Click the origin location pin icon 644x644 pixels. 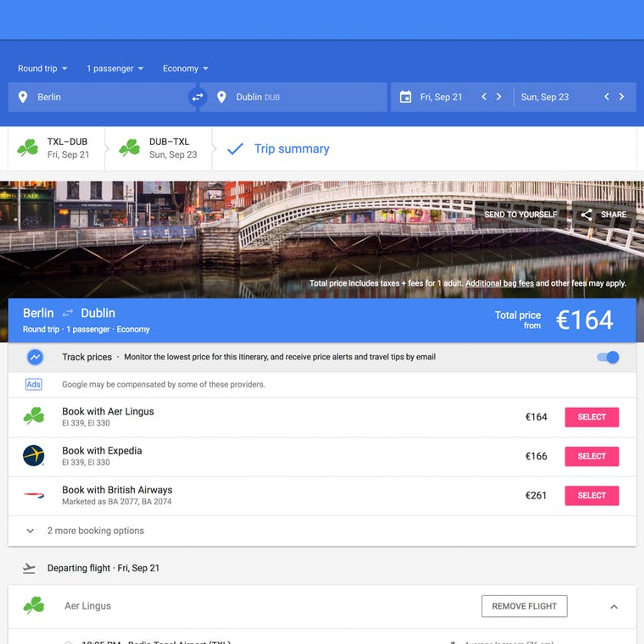click(x=23, y=97)
